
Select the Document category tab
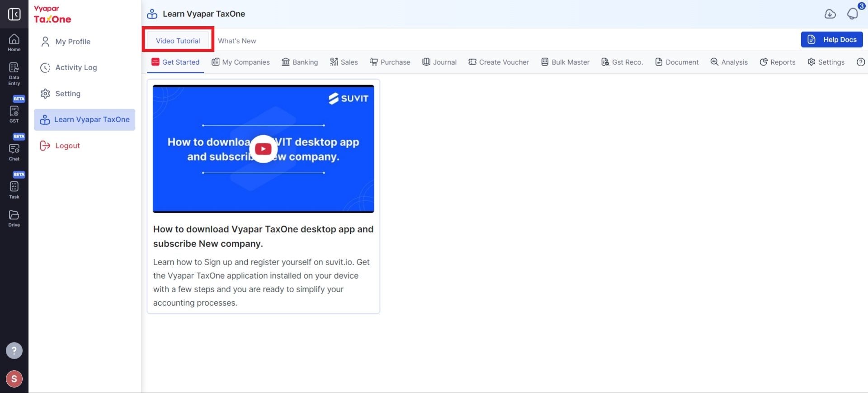677,62
